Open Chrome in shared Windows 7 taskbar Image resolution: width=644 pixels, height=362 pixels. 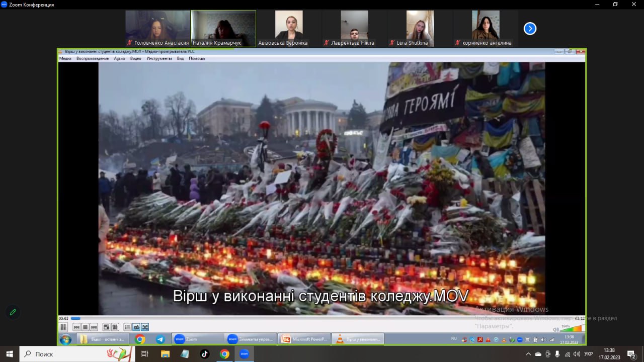coord(140,339)
